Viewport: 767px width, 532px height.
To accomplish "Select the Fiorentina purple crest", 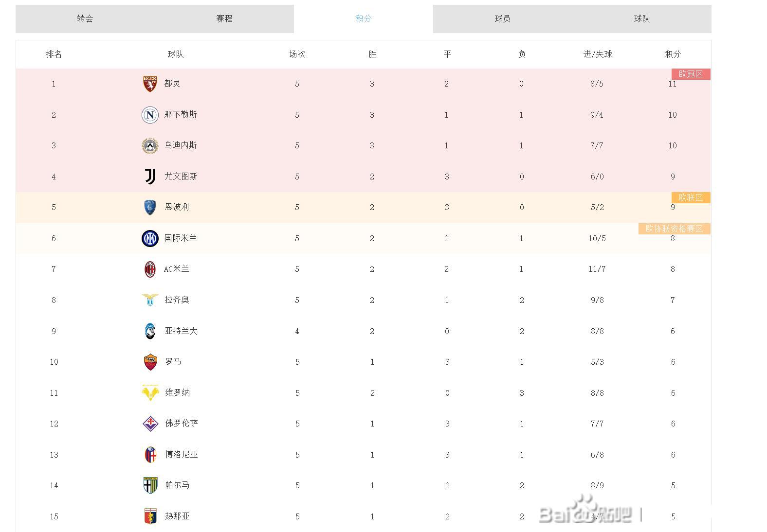I will pos(150,424).
